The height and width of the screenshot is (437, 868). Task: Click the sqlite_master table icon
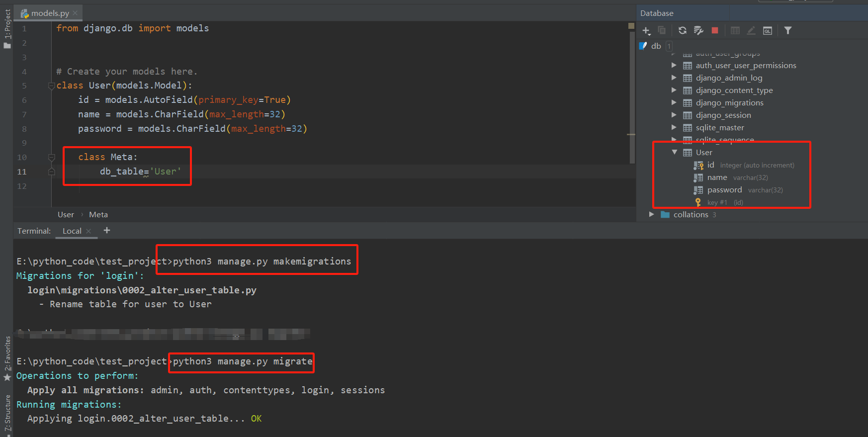click(688, 128)
